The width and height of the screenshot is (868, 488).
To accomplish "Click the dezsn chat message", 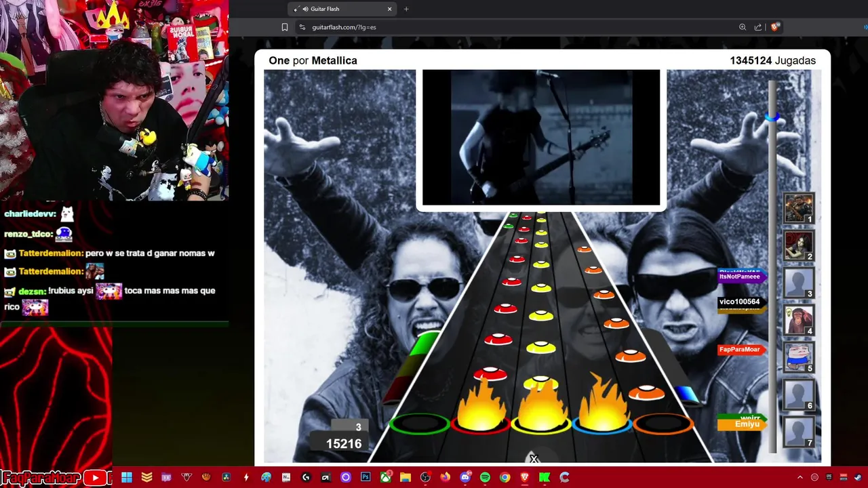I will 110,299.
